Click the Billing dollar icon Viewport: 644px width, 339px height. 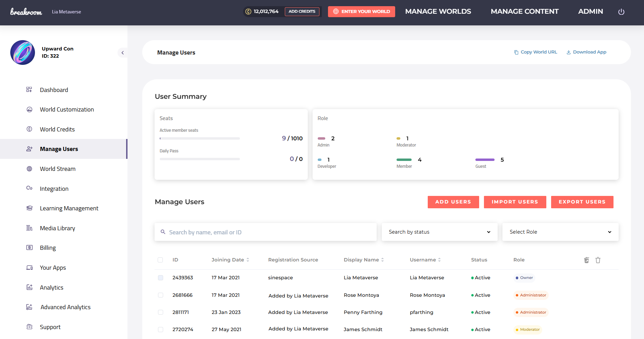(29, 247)
